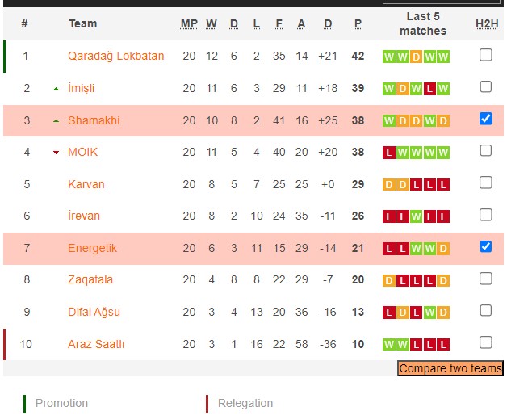This screenshot has height=420, width=507.
Task: Click Energetik's last D result badge
Action: pos(443,248)
